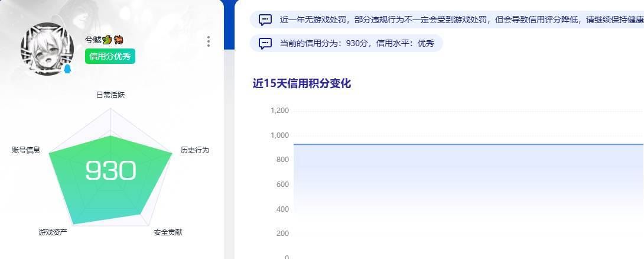Click the 930 credit score number
This screenshot has height=259, width=644.
[x=110, y=171]
